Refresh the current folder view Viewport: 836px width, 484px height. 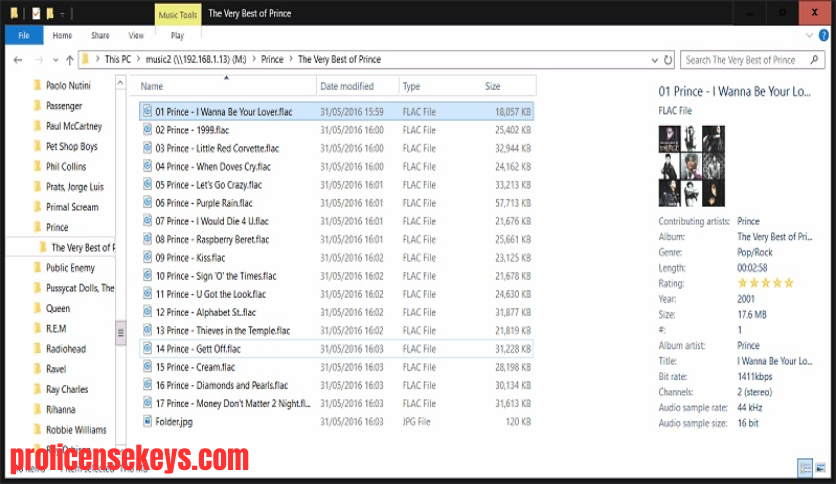[668, 60]
